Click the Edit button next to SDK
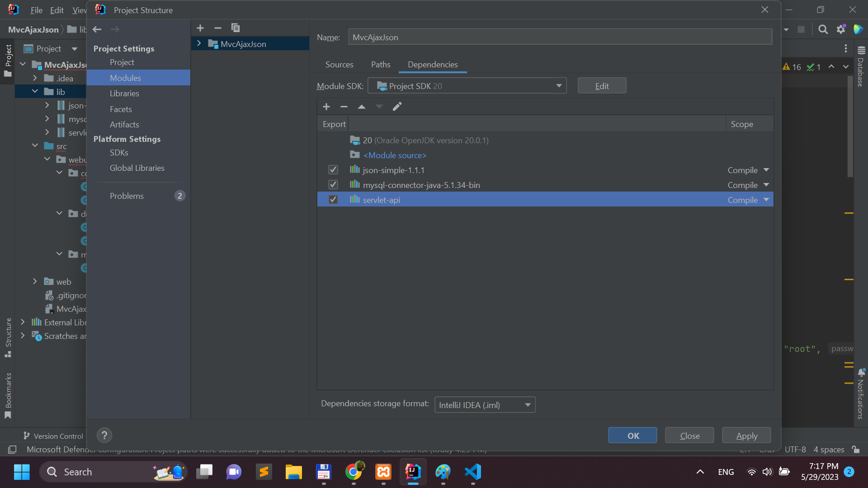This screenshot has height=488, width=868. click(x=602, y=86)
